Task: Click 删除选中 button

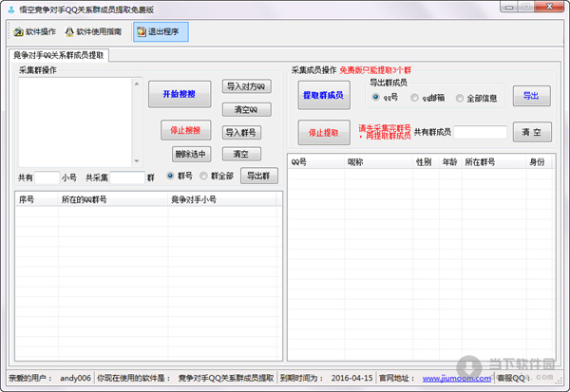Action: tap(191, 154)
